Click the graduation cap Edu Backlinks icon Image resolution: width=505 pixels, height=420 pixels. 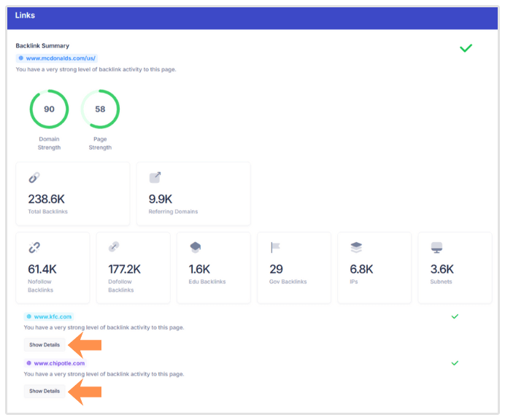click(x=195, y=248)
